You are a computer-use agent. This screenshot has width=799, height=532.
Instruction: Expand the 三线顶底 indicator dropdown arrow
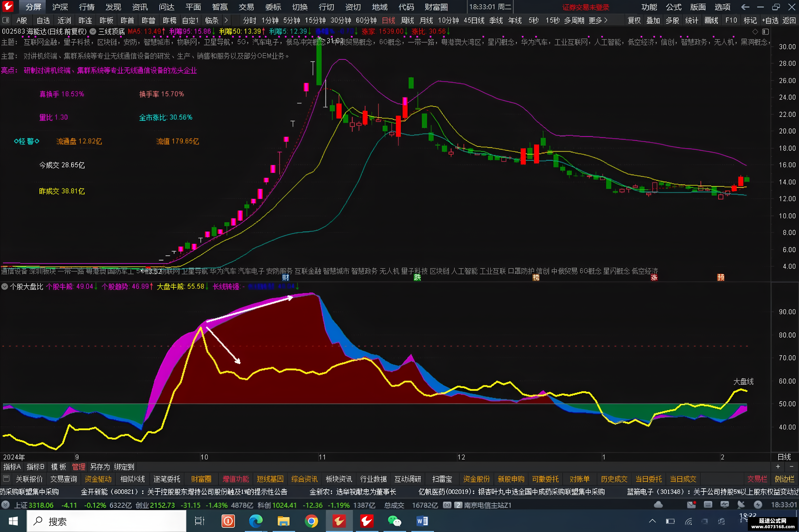coord(93,31)
